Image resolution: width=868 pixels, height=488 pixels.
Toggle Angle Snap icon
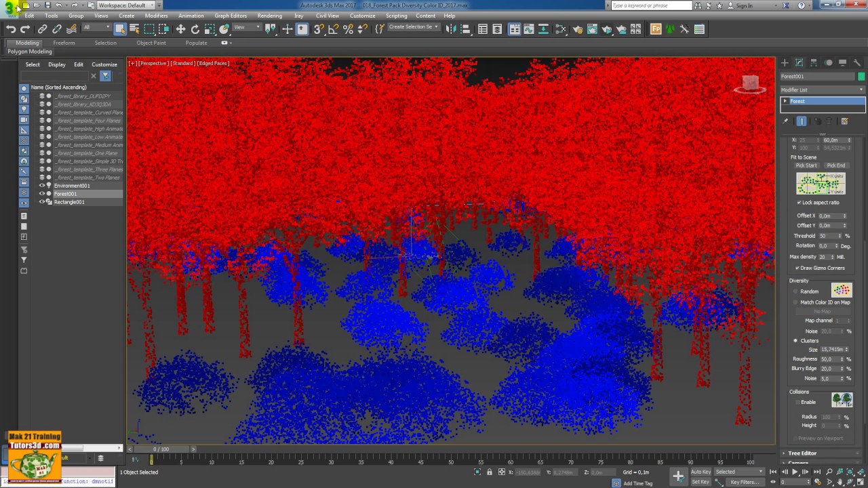click(x=332, y=29)
